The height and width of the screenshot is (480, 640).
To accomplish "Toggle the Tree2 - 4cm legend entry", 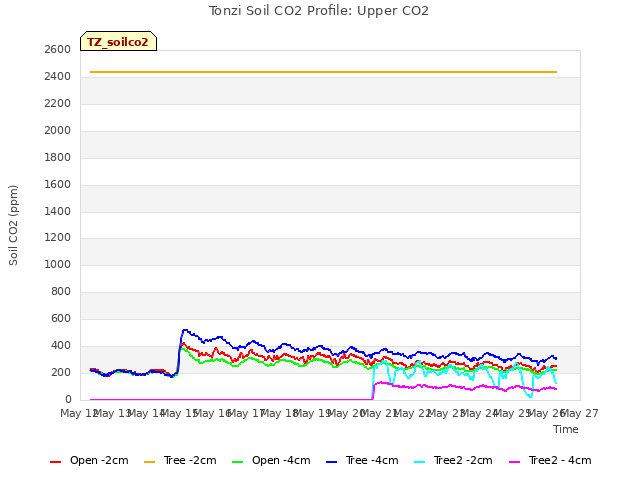I will click(x=550, y=461).
